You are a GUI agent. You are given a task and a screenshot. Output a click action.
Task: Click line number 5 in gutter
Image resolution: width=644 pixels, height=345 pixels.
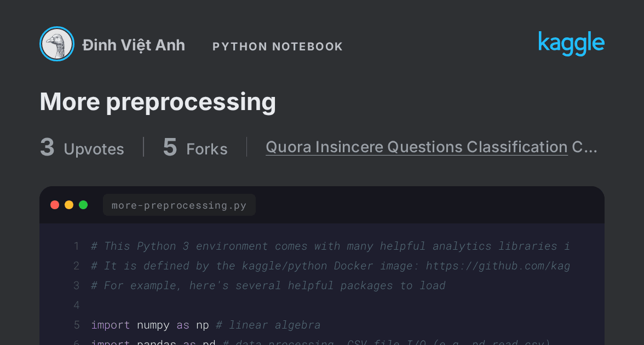77,325
